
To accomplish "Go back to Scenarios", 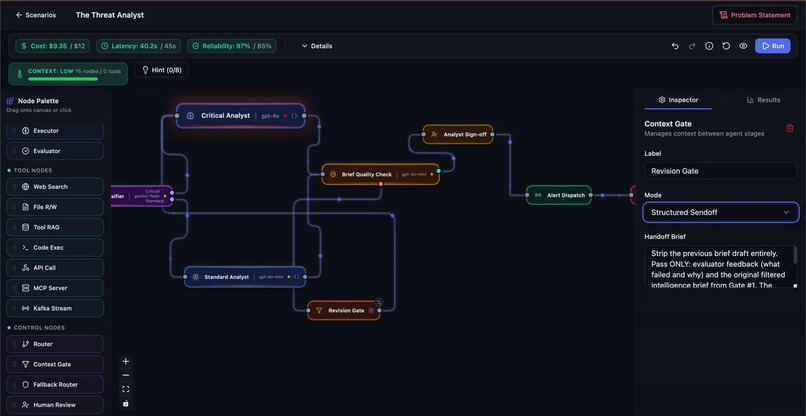I will [x=35, y=15].
